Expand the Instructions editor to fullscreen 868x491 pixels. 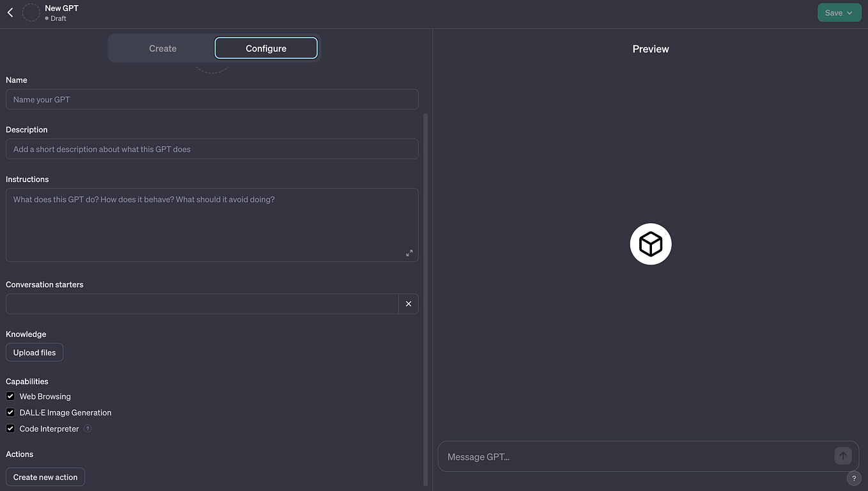pos(409,253)
